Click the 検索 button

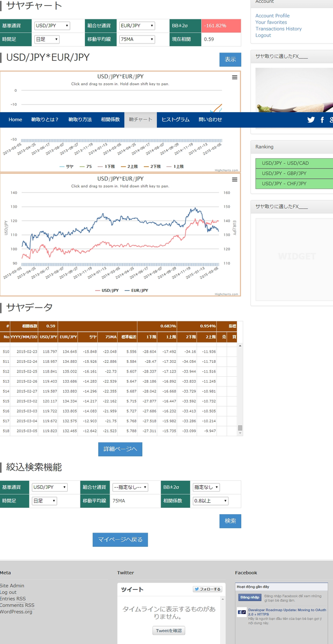point(230,521)
